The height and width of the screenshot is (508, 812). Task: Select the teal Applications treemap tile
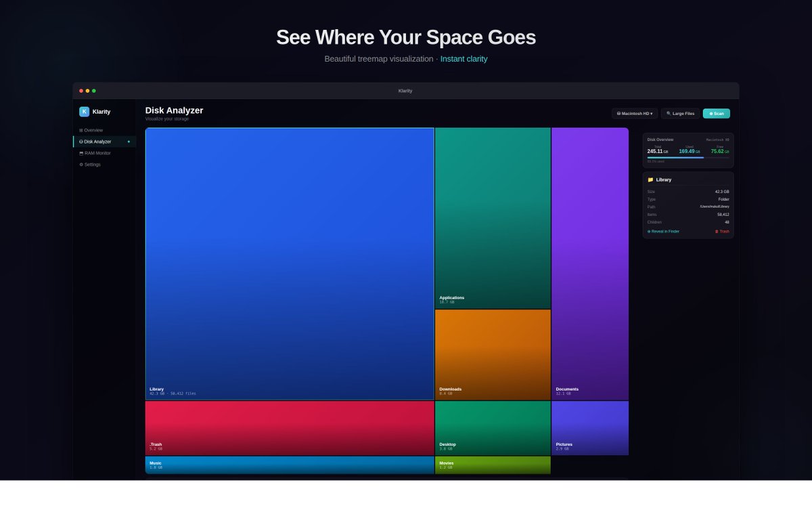click(x=493, y=218)
